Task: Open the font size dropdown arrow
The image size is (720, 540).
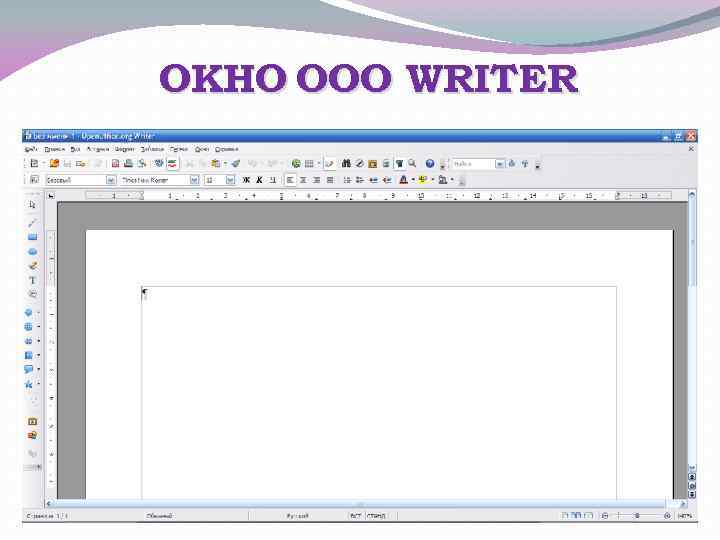Action: [230, 180]
